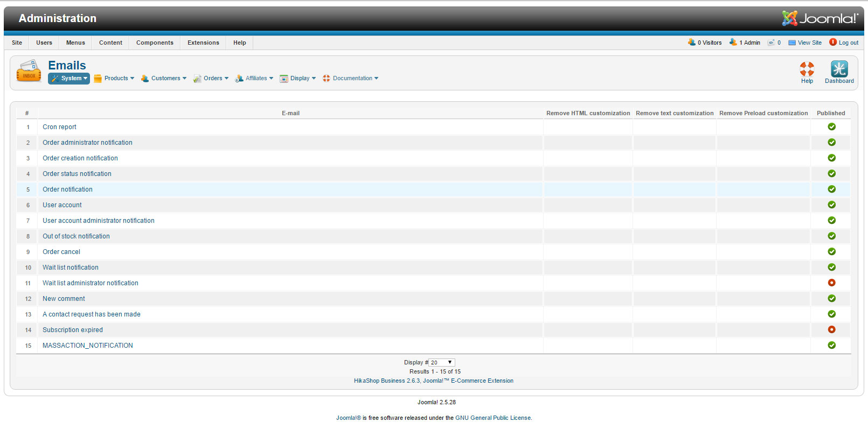Unpublish the Wait list notification email
This screenshot has width=868, height=436.
tap(831, 267)
